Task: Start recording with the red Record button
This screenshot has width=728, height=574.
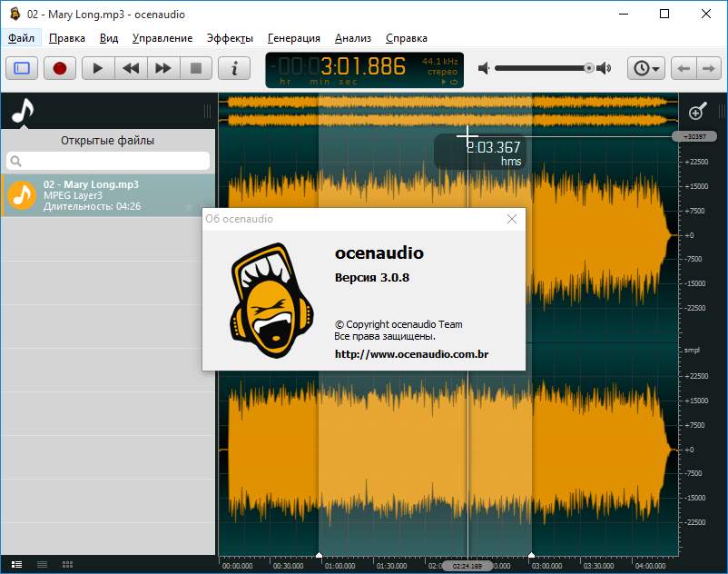Action: 59,68
